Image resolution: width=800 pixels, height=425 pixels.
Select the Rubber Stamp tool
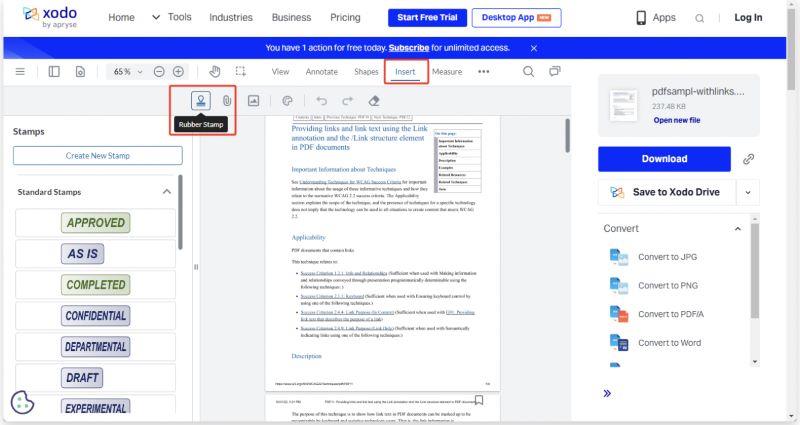coord(201,100)
